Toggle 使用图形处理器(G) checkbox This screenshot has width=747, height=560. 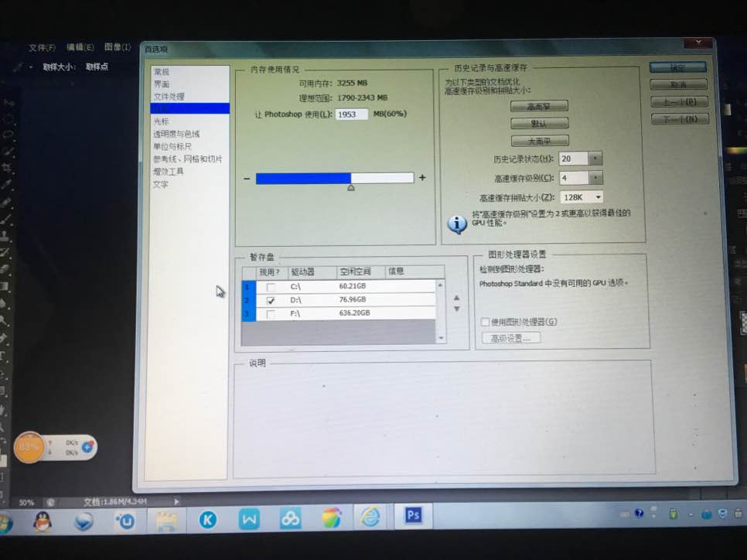click(x=485, y=323)
